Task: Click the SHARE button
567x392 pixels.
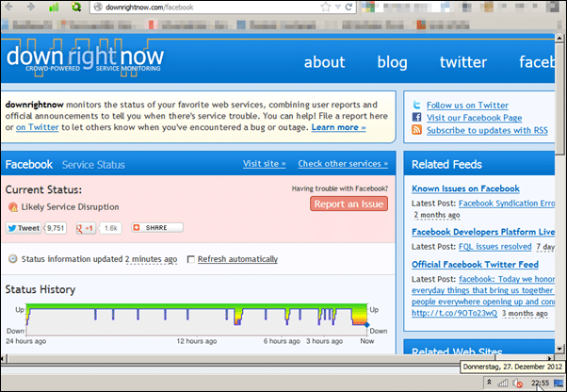Action: [157, 227]
